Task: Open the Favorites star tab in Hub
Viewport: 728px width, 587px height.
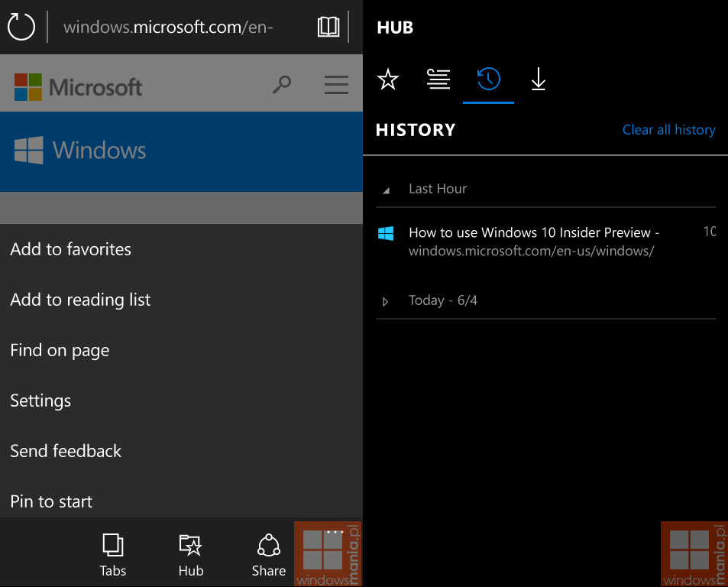Action: (387, 79)
